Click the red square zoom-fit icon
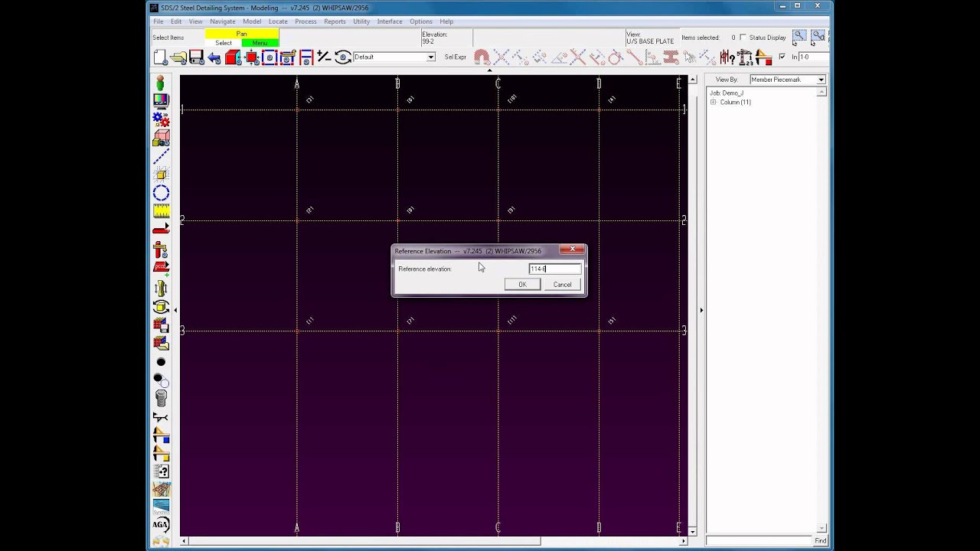This screenshot has width=980, height=551. [252, 57]
